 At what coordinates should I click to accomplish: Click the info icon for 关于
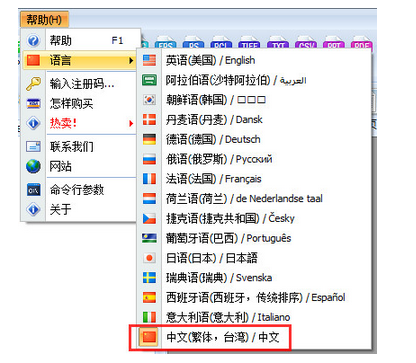tap(33, 209)
